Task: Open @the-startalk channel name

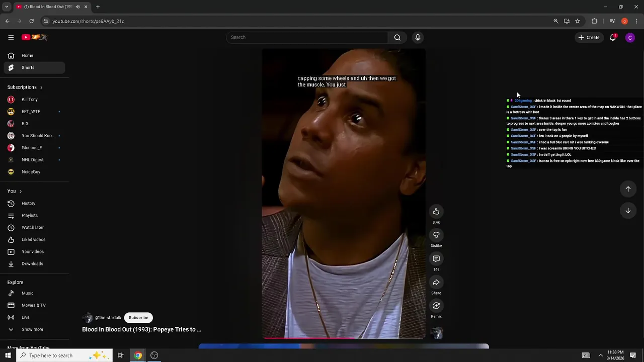Action: point(108,318)
